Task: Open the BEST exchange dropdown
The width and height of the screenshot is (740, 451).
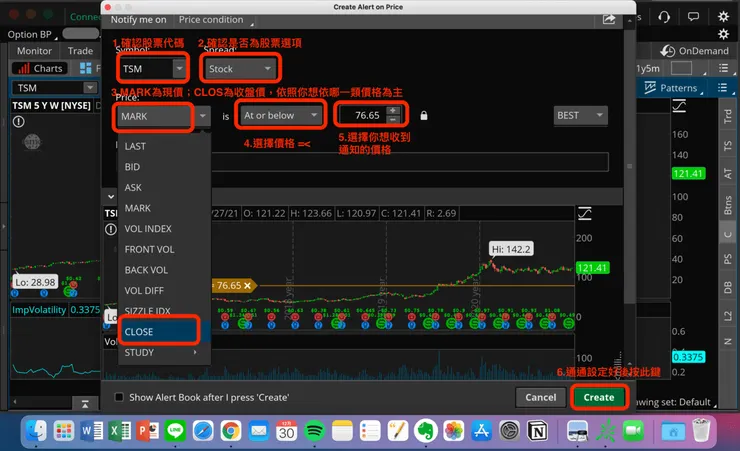Action: point(580,116)
